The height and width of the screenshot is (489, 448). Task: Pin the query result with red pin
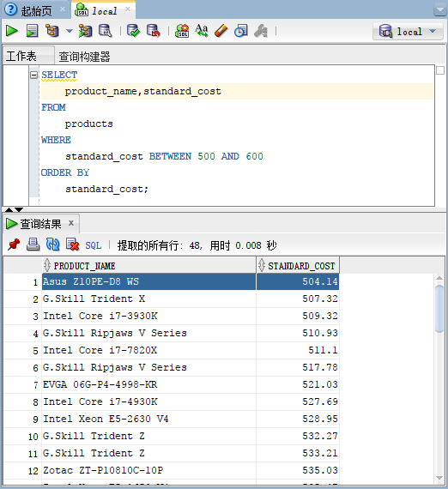(x=14, y=244)
